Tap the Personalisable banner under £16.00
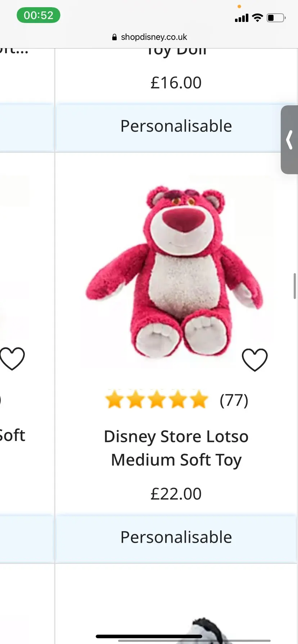This screenshot has width=298, height=644. (176, 126)
